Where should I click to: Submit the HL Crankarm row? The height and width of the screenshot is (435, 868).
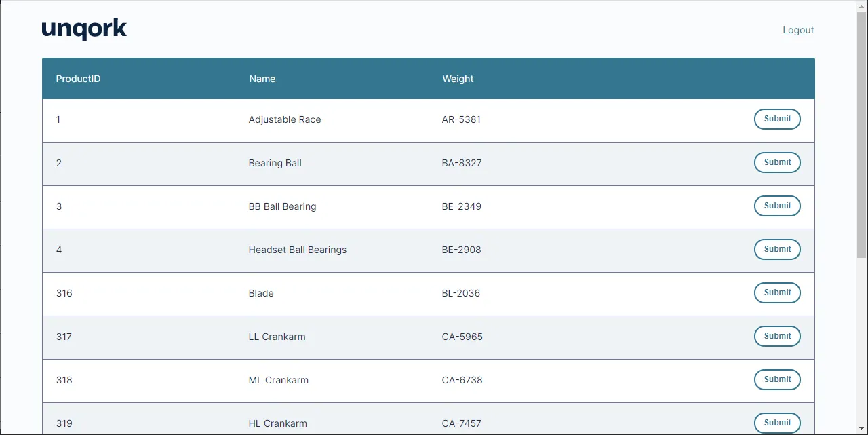click(776, 422)
